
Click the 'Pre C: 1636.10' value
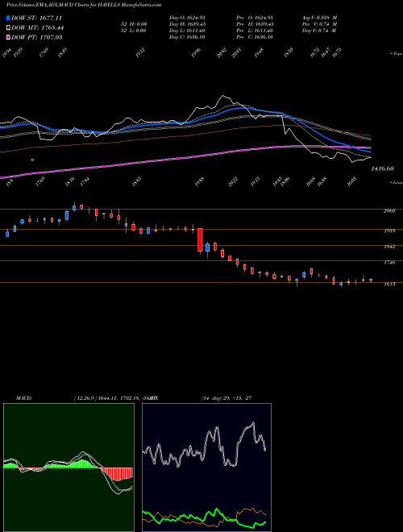255,37
